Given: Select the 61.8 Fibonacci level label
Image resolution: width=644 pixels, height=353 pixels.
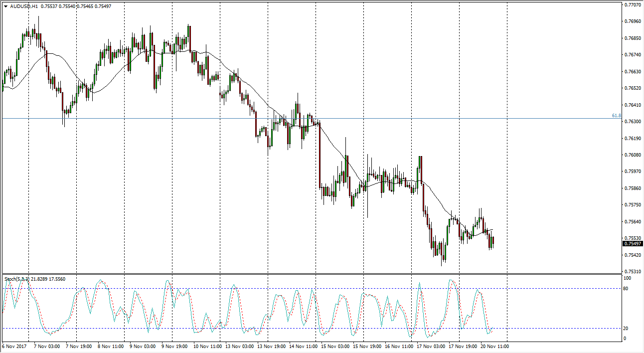Looking at the screenshot, I should [616, 116].
